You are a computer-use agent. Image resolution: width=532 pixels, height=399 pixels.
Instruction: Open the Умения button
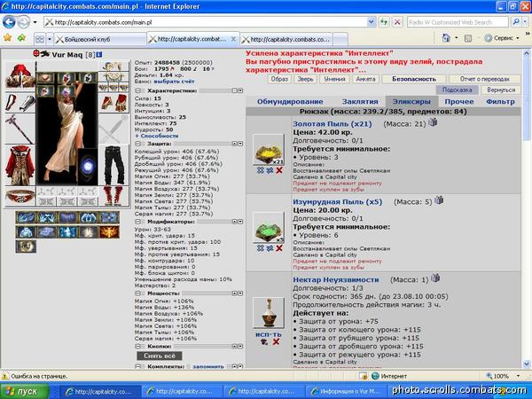334,79
